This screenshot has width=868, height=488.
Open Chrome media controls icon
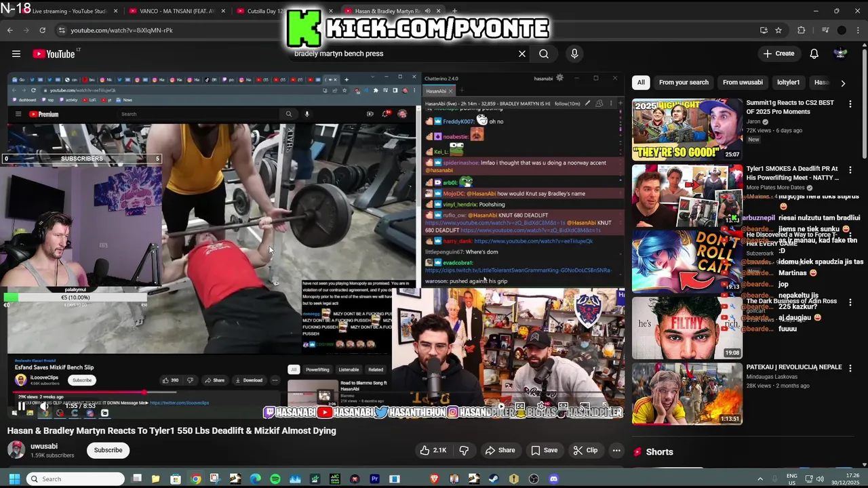(x=825, y=30)
